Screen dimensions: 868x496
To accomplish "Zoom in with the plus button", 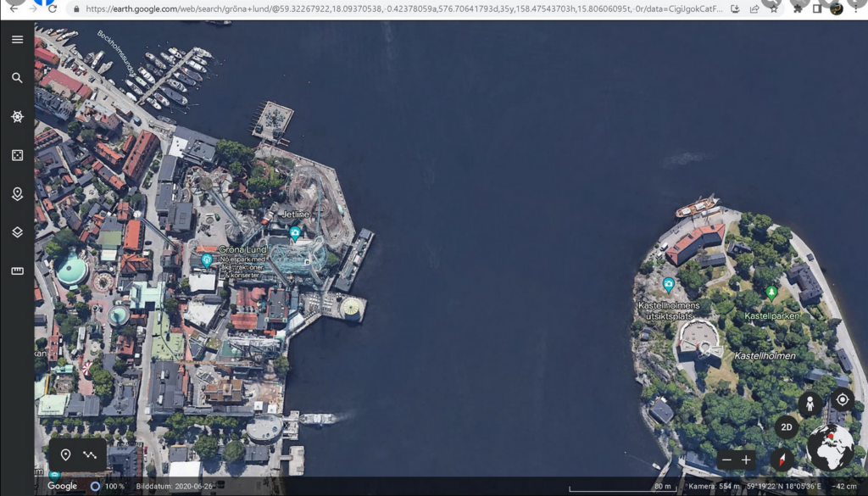I will [746, 460].
